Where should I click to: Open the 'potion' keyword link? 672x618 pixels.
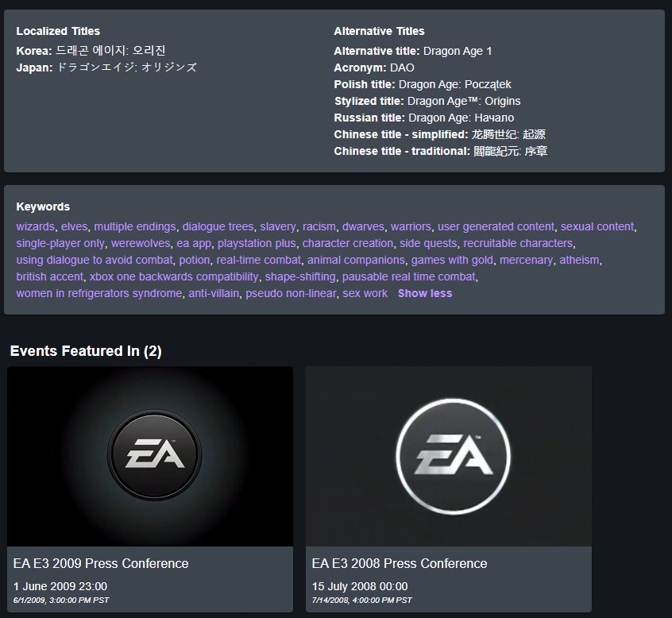click(195, 260)
